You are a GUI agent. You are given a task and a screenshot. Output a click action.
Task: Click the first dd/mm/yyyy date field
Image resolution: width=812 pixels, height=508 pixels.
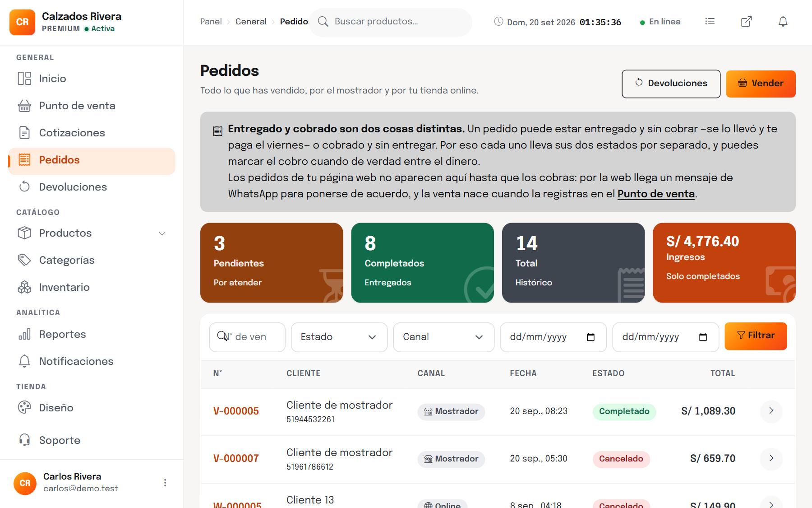click(554, 337)
